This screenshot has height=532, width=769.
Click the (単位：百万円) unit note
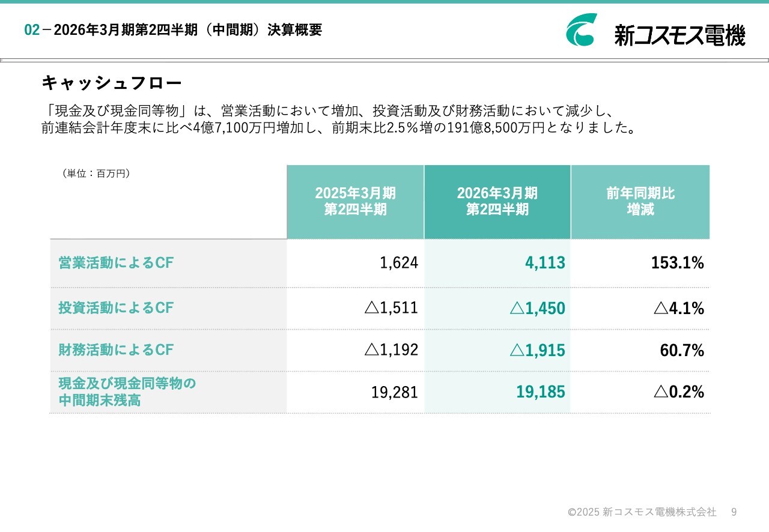[96, 174]
